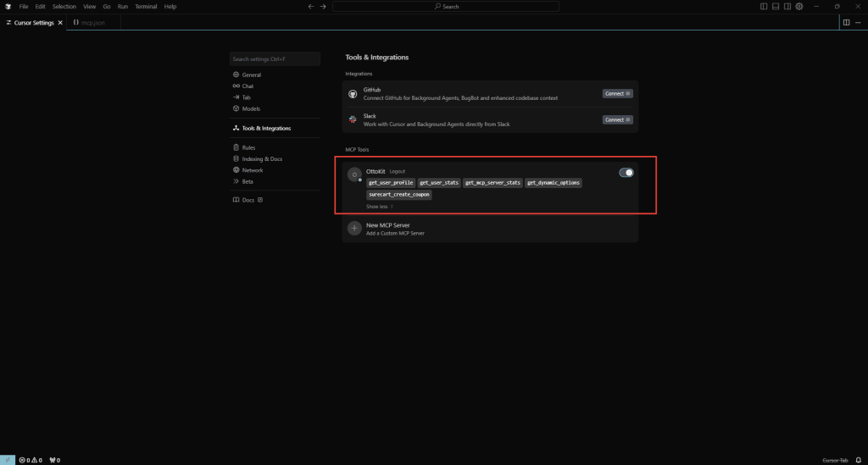Click the OttoKit Logout link
Image resolution: width=868 pixels, height=465 pixels.
[x=397, y=171]
